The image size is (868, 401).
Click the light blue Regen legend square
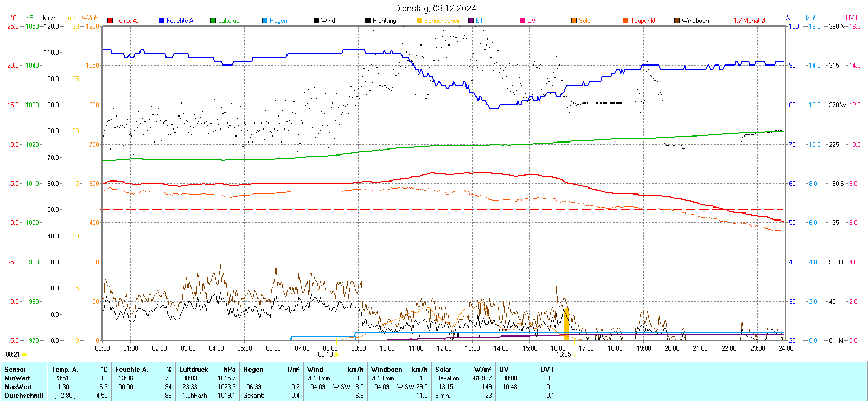coord(265,21)
